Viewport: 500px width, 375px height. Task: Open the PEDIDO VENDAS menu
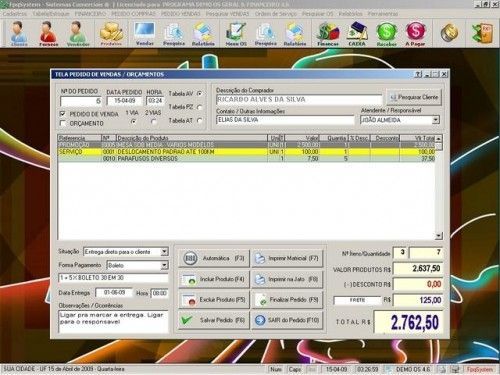180,14
